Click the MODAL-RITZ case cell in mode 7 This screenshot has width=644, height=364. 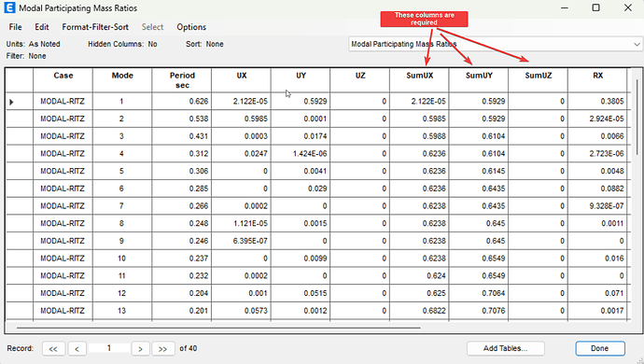coord(63,206)
